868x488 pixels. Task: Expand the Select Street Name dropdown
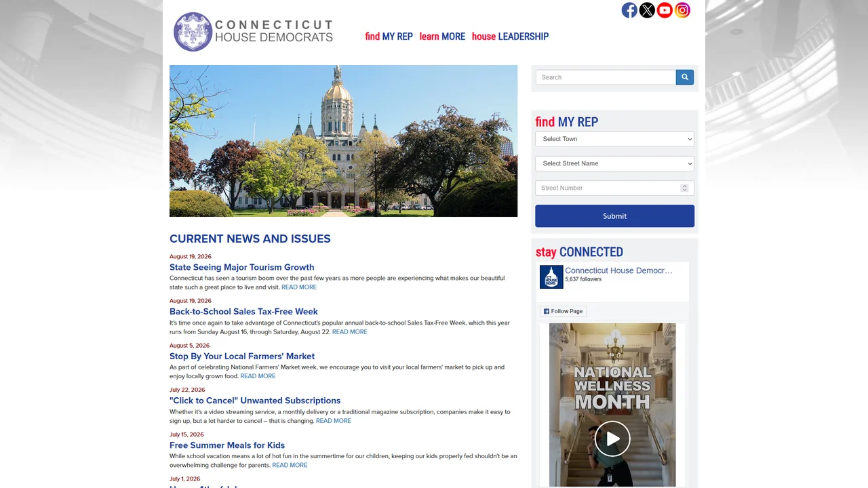615,163
